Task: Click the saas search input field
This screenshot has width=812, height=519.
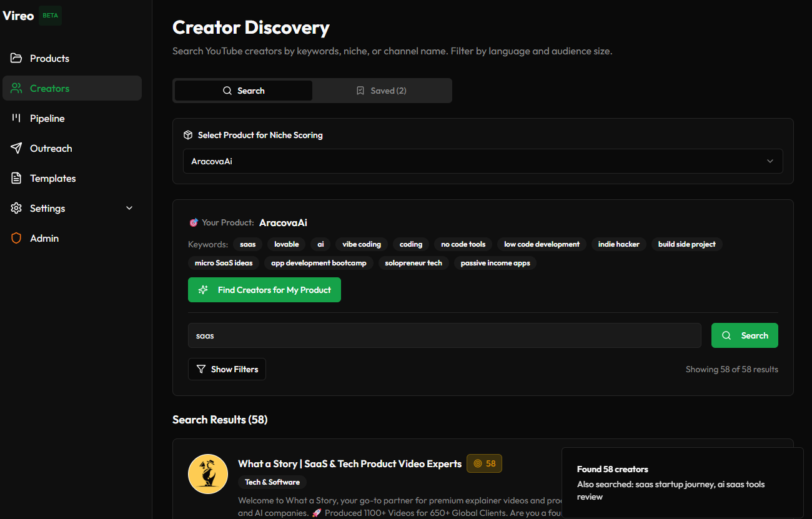Action: [444, 335]
